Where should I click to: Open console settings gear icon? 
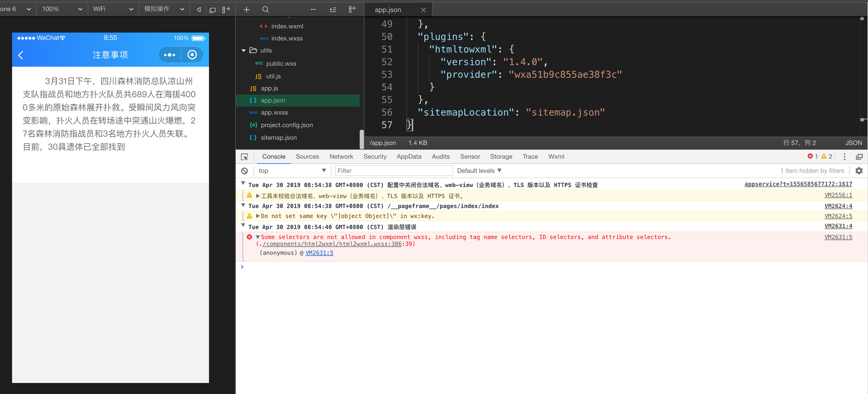[859, 171]
